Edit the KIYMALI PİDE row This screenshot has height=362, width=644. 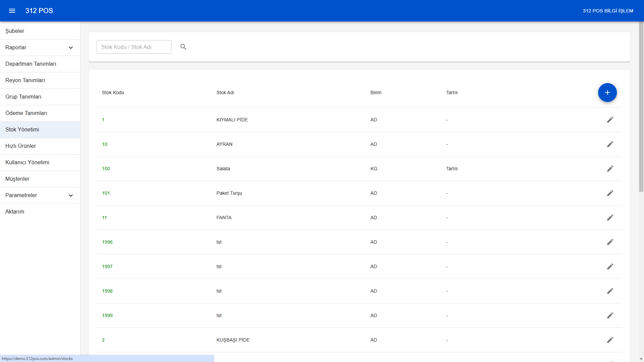click(x=610, y=120)
